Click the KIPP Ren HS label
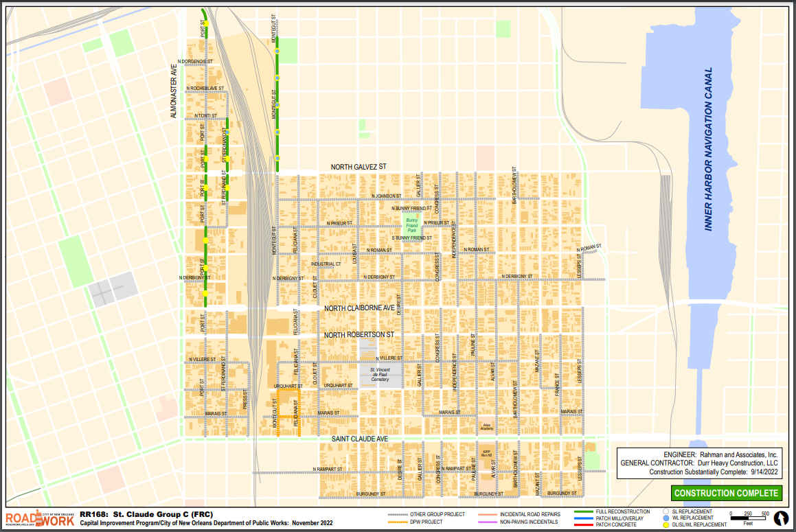Image resolution: width=796 pixels, height=532 pixels. coord(487,453)
